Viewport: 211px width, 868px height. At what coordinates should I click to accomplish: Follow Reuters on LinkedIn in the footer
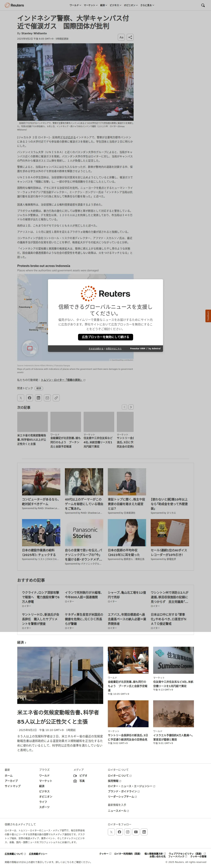(144, 832)
